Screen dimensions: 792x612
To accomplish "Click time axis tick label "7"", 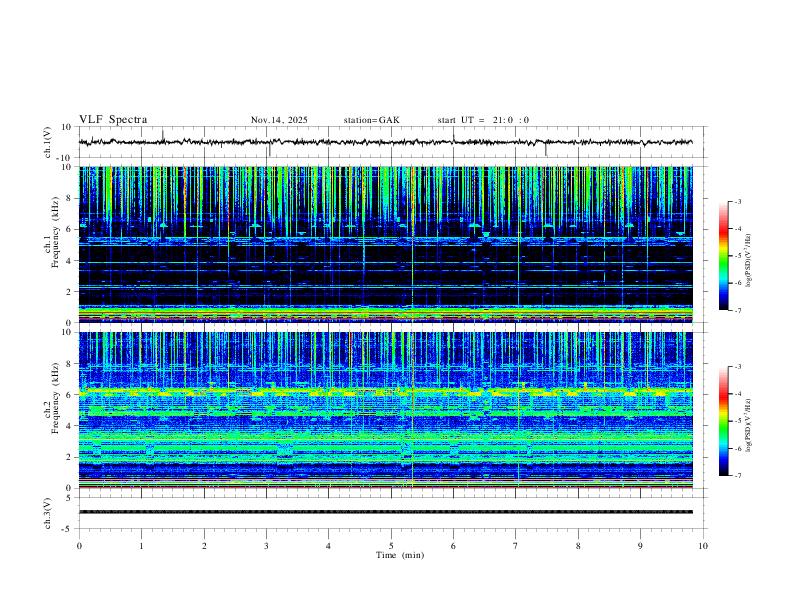I will pyautogui.click(x=516, y=546).
